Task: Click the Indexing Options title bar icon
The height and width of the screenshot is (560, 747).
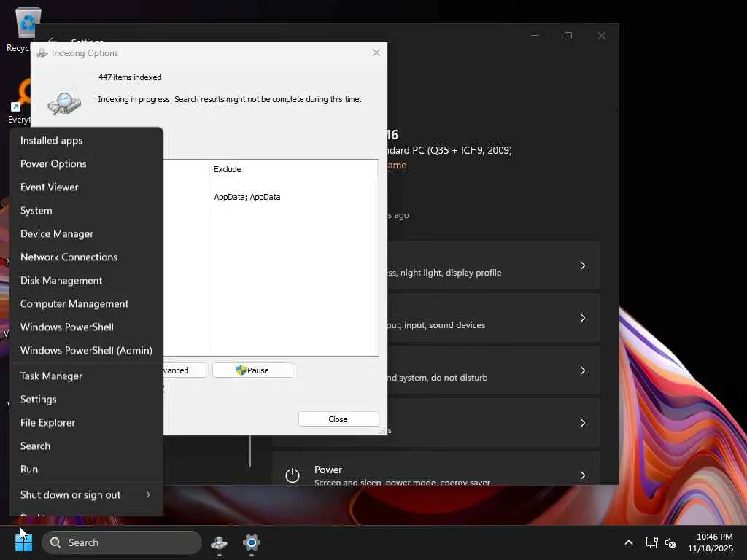Action: 42,52
